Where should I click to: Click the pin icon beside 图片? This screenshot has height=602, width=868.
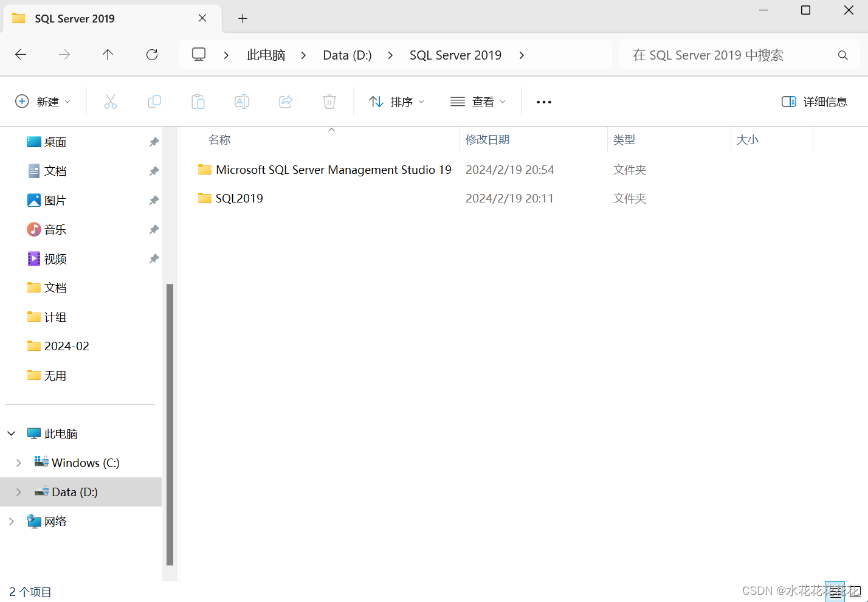154,200
